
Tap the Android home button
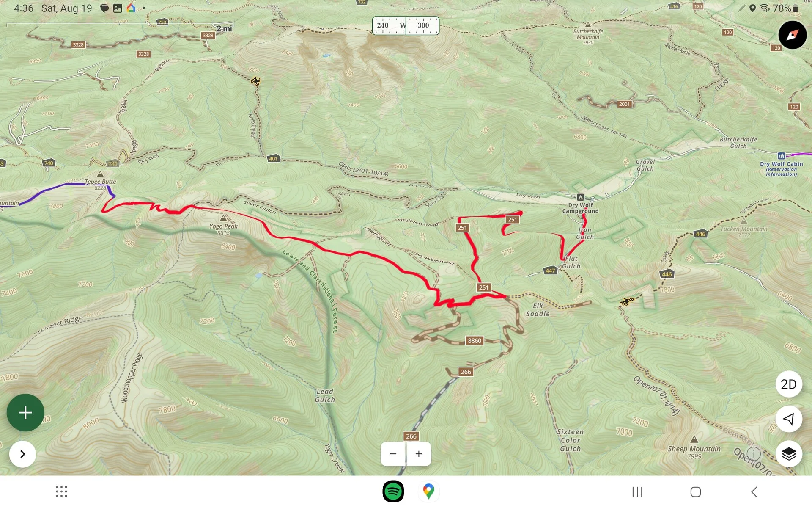pos(696,492)
